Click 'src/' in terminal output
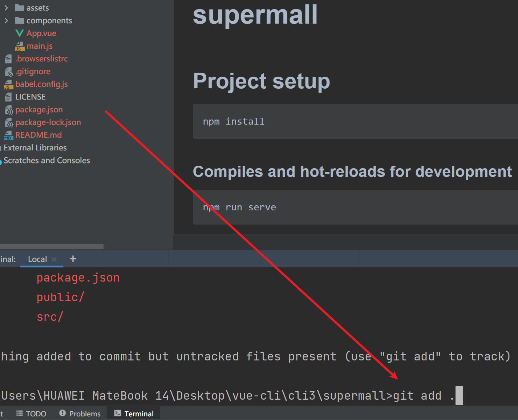This screenshot has width=518, height=420. [x=50, y=317]
